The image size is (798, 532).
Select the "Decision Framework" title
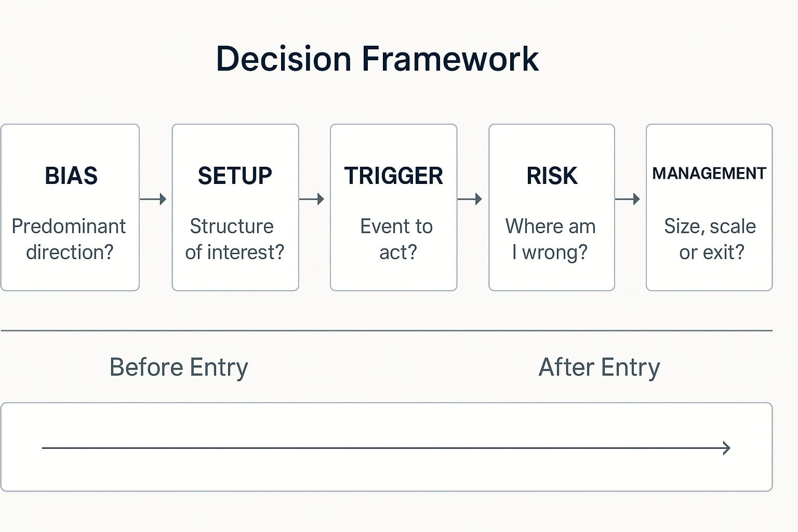[377, 58]
